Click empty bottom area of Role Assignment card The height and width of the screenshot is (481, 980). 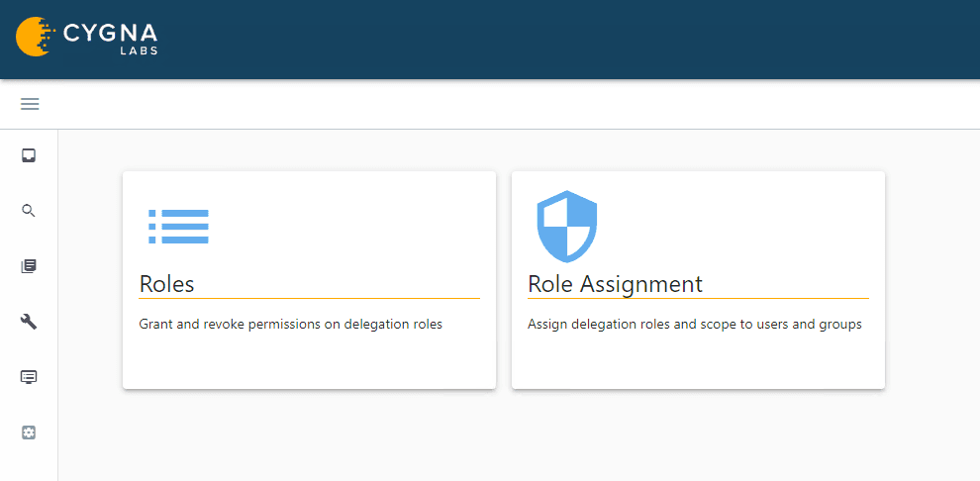[x=698, y=362]
